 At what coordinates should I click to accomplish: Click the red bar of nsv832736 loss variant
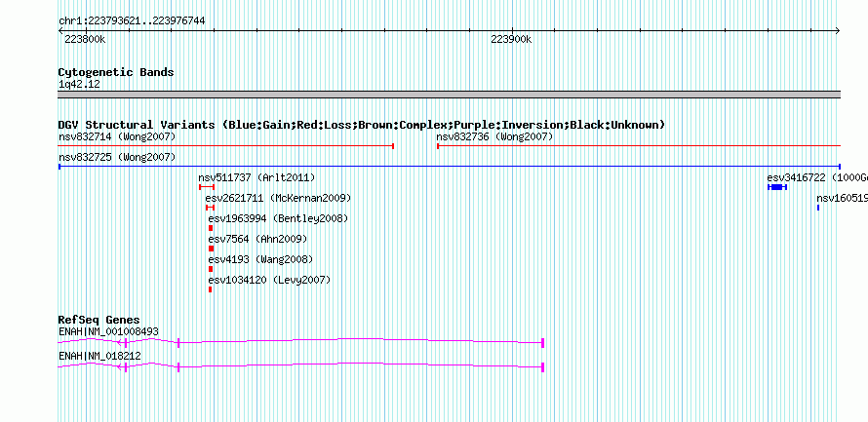(x=639, y=146)
